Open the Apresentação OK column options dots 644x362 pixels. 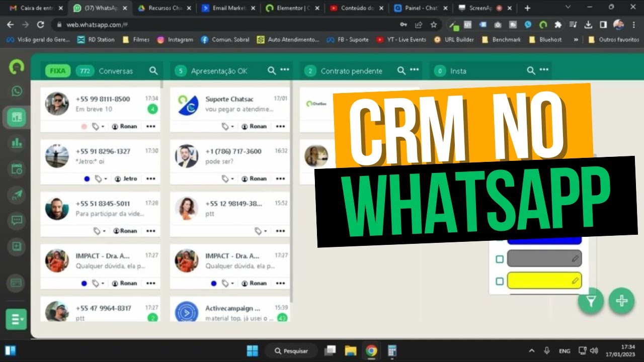click(x=285, y=70)
